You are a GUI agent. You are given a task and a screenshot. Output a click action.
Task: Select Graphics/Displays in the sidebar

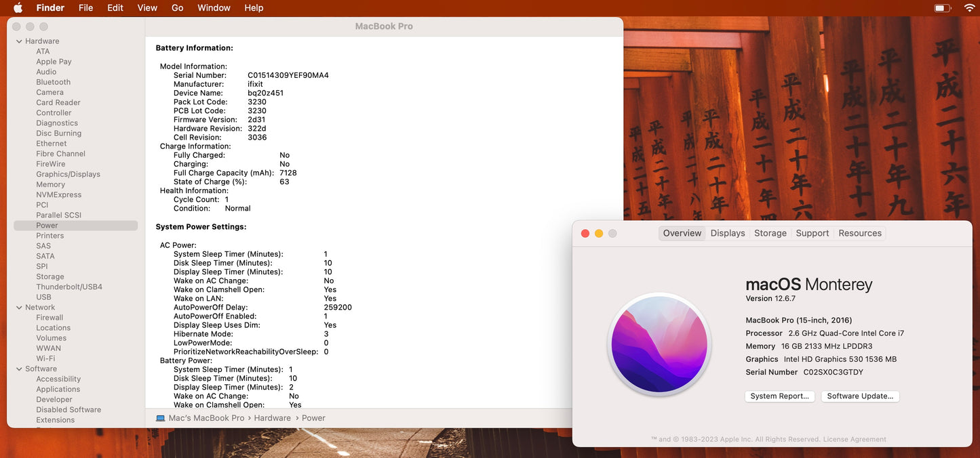[x=68, y=174]
